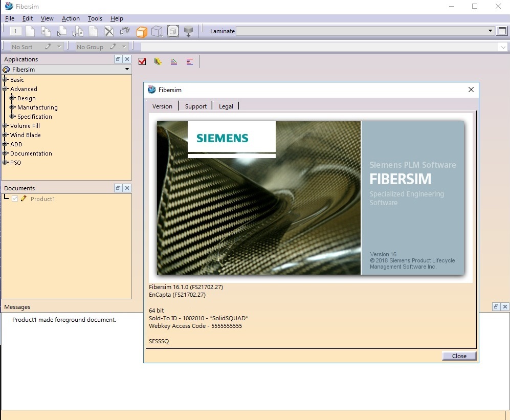The height and width of the screenshot is (420, 510).
Task: Click the text document modify icon
Action: pos(93,31)
